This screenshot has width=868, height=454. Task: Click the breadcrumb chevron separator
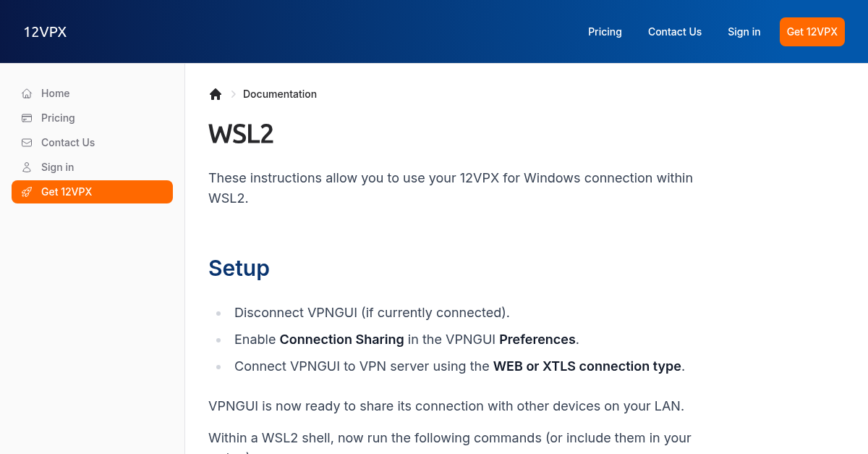pyautogui.click(x=233, y=94)
